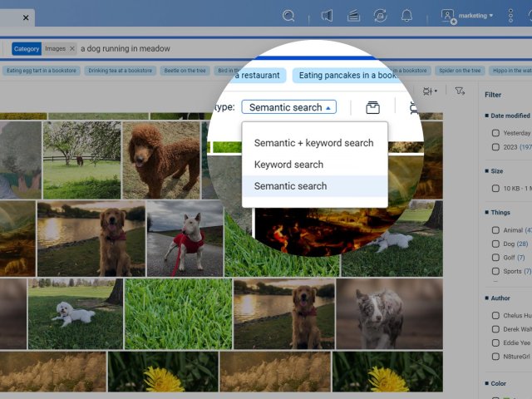The height and width of the screenshot is (399, 532).
Task: Open the marketing account dropdown
Action: pos(475,16)
